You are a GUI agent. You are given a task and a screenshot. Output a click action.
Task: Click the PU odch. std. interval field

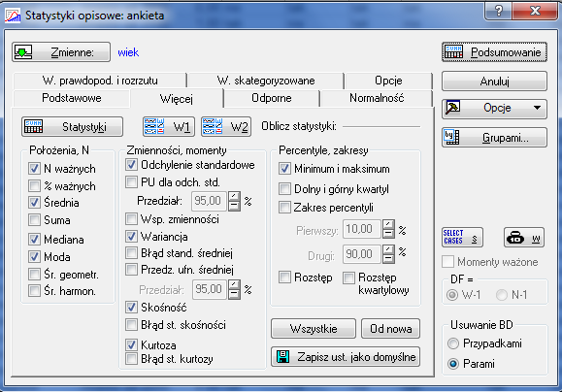pos(209,201)
